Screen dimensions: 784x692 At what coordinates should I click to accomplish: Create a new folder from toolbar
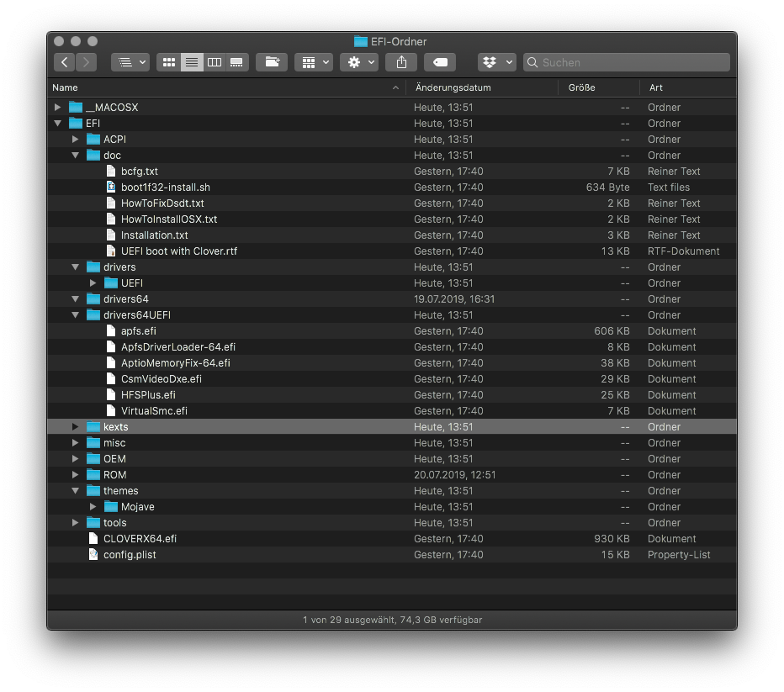pyautogui.click(x=272, y=62)
